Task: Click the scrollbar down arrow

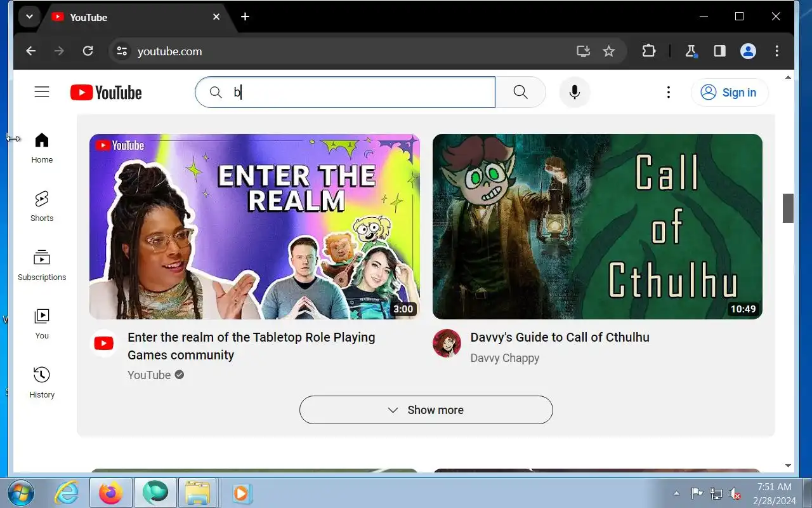Action: [788, 466]
